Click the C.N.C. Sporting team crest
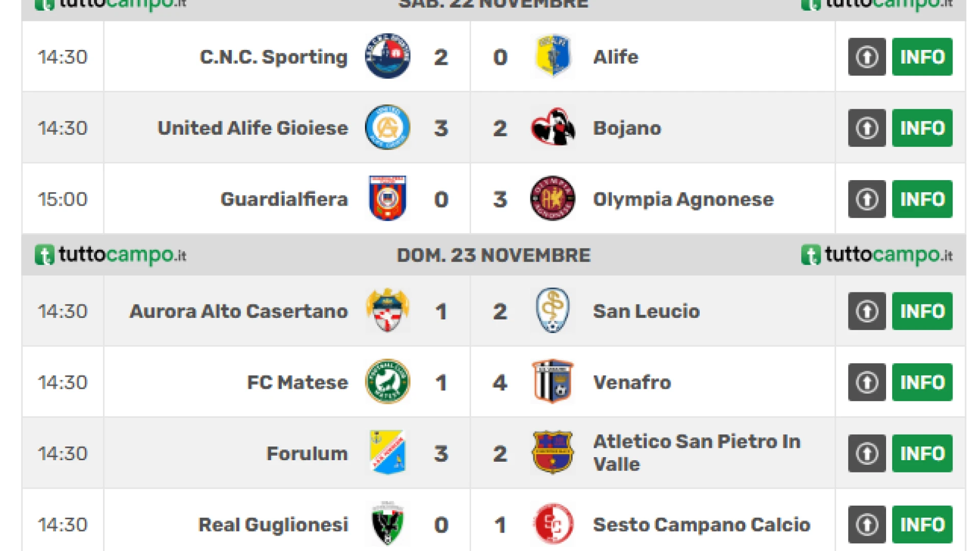This screenshot has width=980, height=551. coord(387,56)
